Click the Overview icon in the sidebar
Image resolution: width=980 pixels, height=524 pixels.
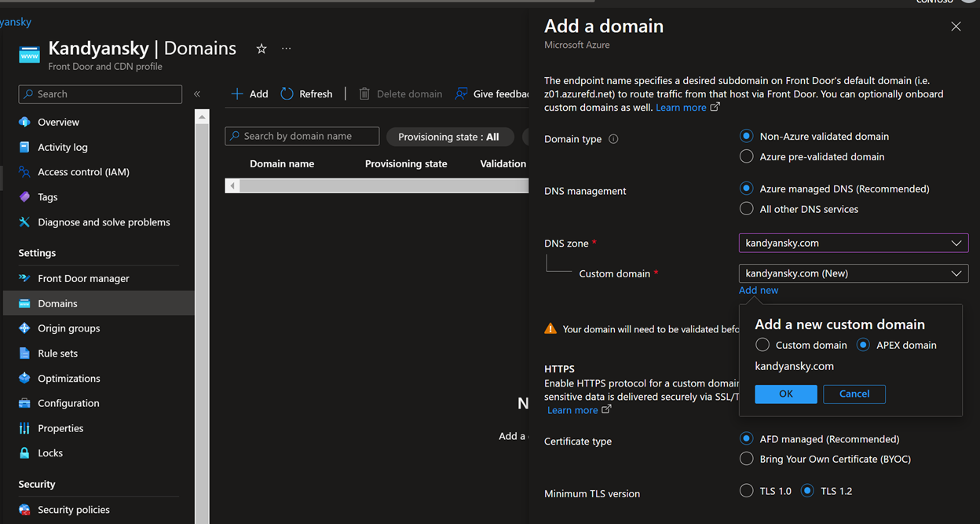pyautogui.click(x=24, y=122)
